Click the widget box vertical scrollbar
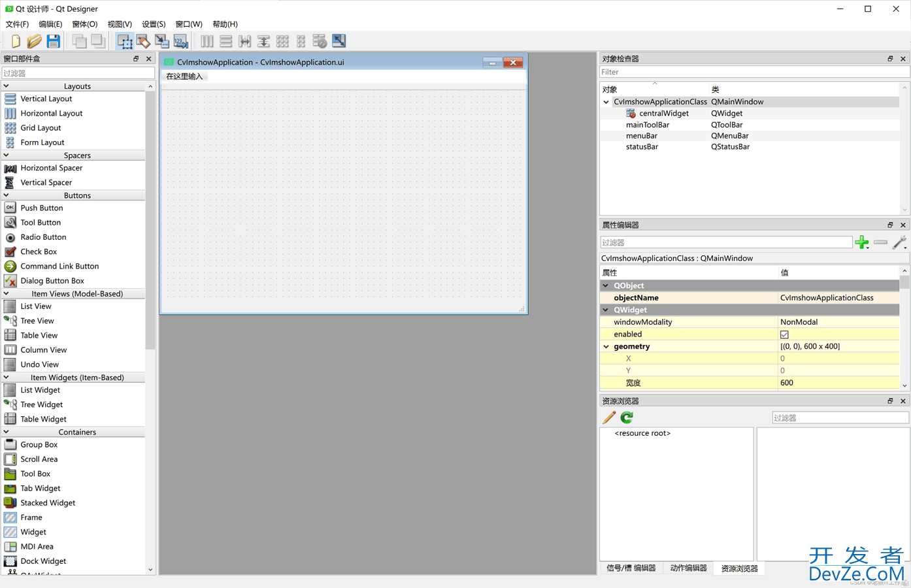The height and width of the screenshot is (588, 911). point(150,221)
